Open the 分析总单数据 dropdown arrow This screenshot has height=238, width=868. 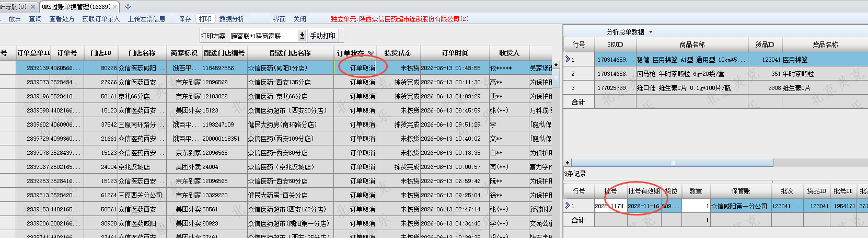pyautogui.click(x=651, y=32)
